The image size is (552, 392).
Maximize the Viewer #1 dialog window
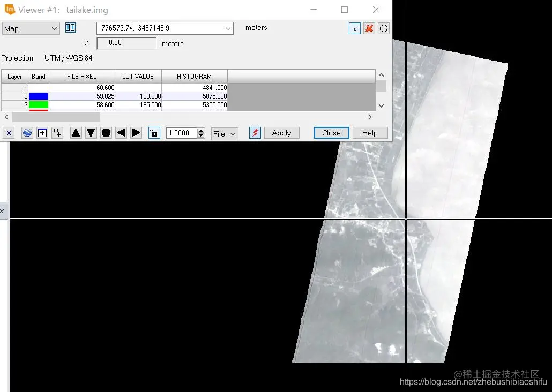[345, 10]
